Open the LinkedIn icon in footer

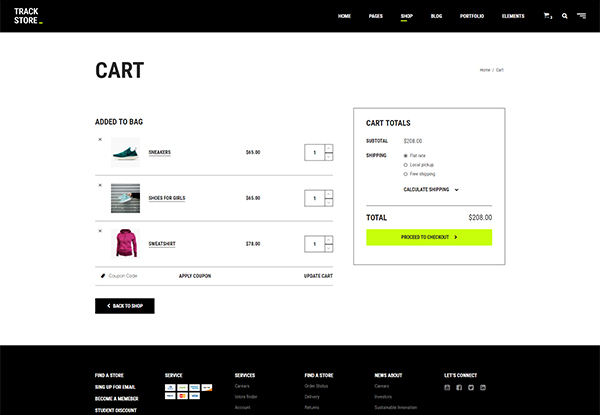[483, 387]
